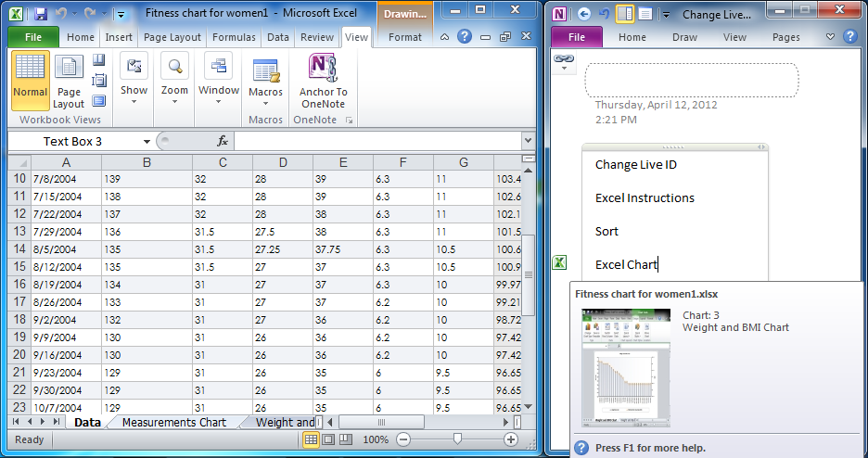
Task: Click the Excel Save icon in quick access toolbar
Action: click(x=40, y=13)
